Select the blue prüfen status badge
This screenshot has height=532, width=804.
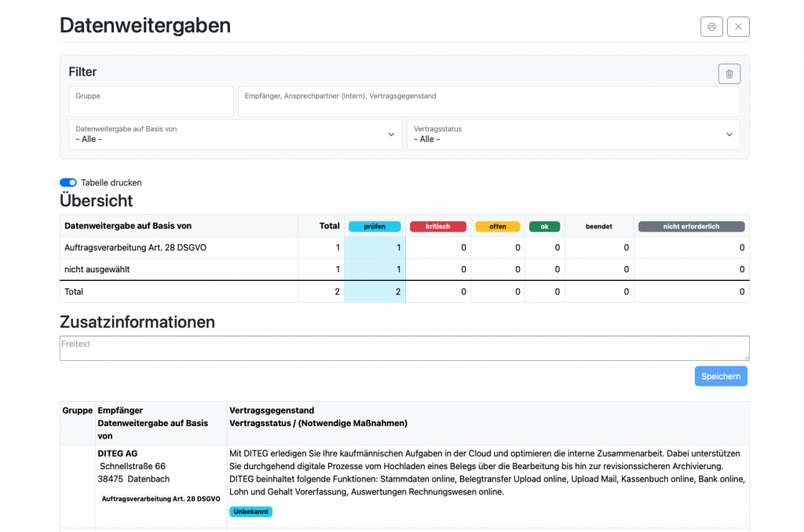pyautogui.click(x=375, y=227)
